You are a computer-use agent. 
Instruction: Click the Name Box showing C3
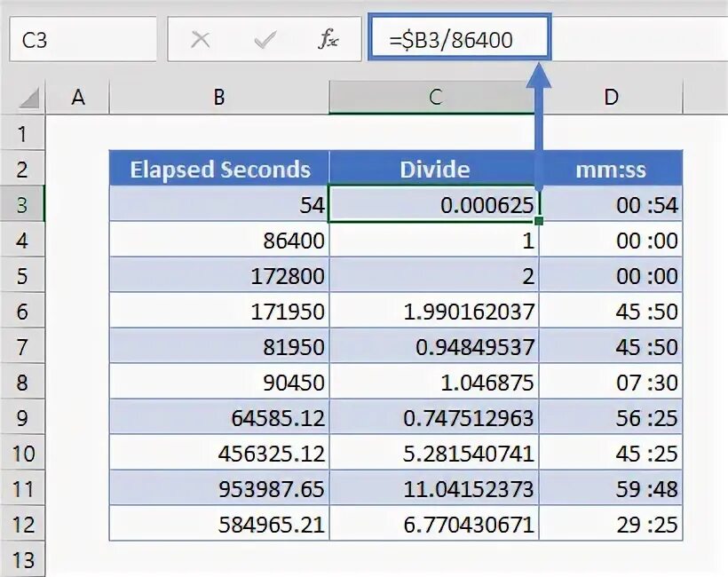coord(83,39)
